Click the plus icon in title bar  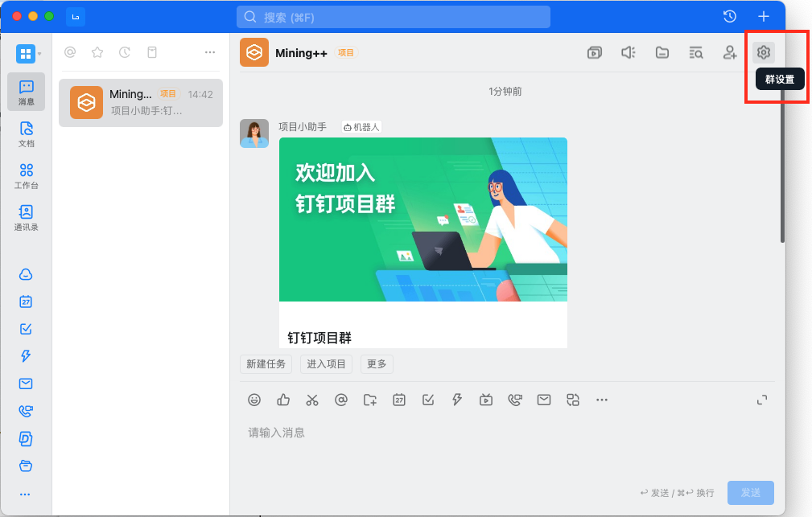click(764, 17)
